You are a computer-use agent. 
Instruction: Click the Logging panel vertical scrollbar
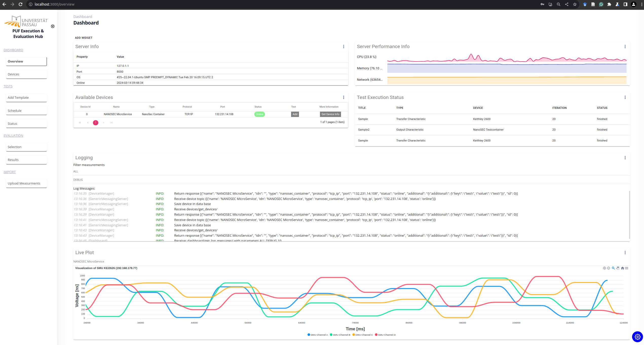[x=629, y=215]
